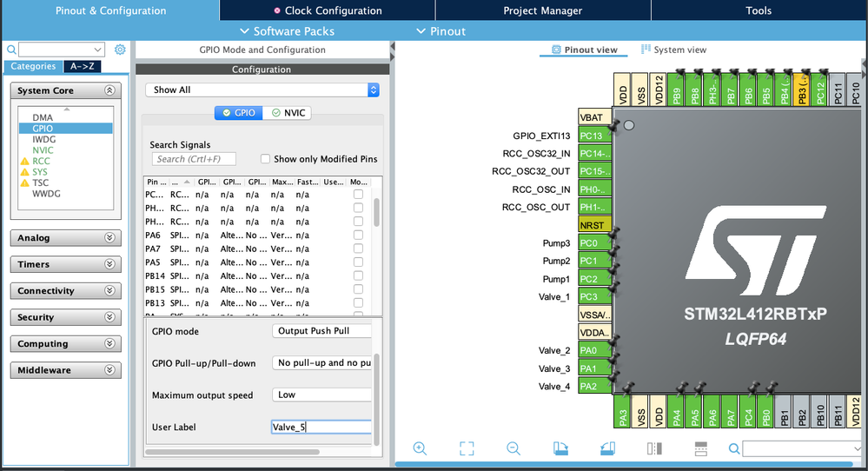The width and height of the screenshot is (868, 471).
Task: Zoom in on the pinout view
Action: tap(420, 448)
